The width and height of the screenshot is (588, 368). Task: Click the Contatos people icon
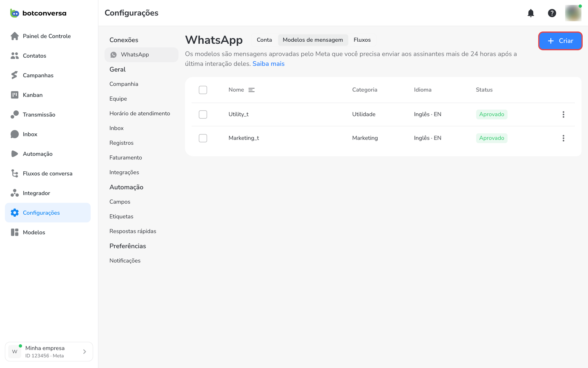click(15, 56)
